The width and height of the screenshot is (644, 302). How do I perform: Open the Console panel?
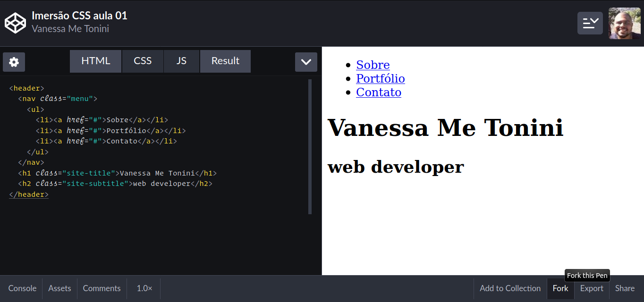click(x=22, y=288)
